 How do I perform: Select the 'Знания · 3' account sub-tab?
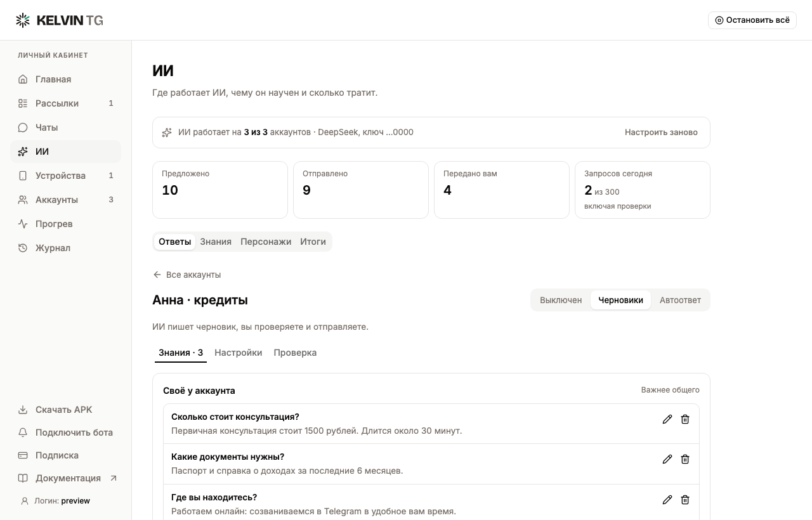click(x=181, y=353)
